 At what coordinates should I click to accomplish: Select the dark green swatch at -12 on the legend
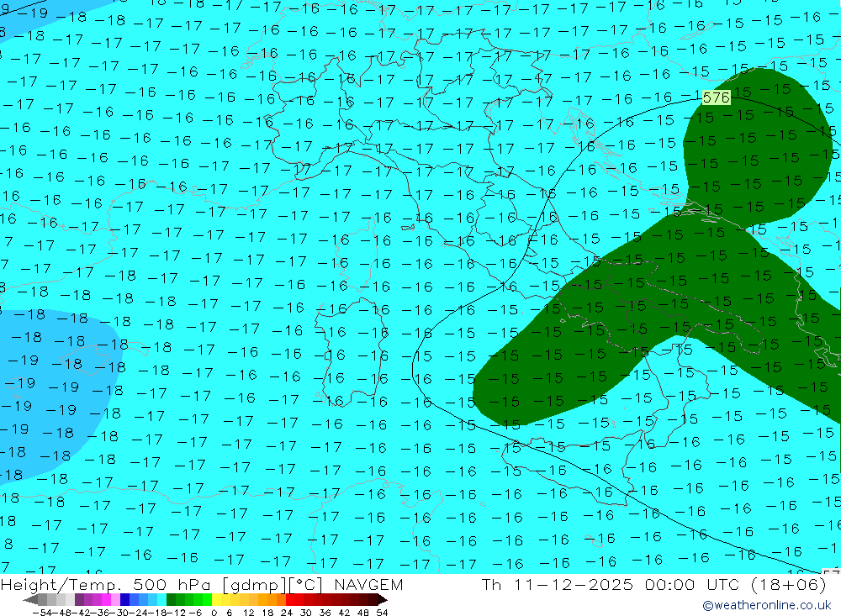click(x=172, y=600)
